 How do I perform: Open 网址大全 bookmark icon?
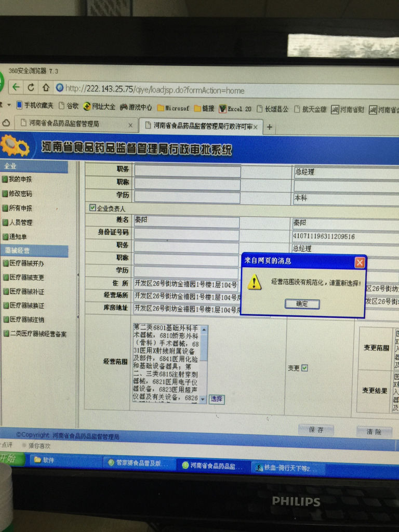[99, 107]
